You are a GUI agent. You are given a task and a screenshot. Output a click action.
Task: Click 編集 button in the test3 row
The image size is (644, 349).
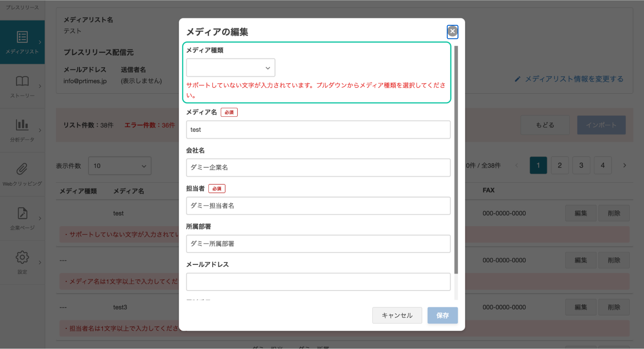click(x=581, y=307)
